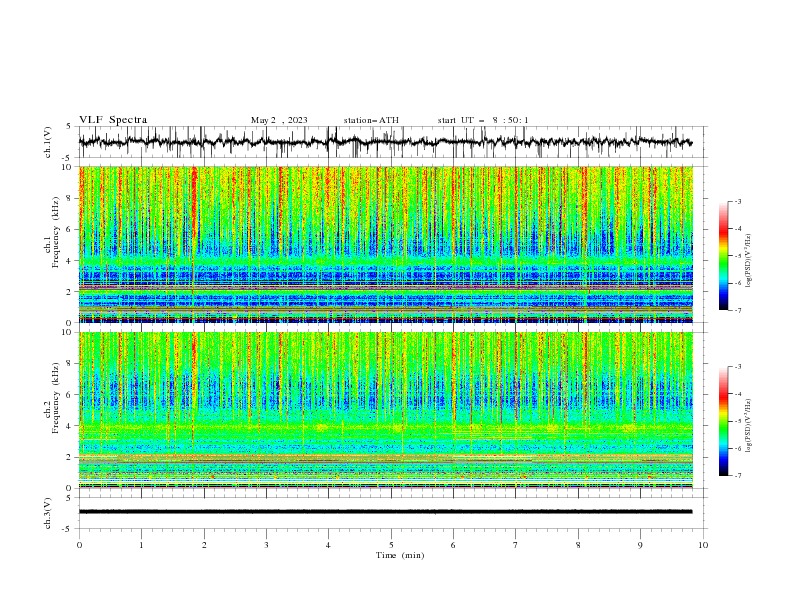Click the ch.1 spectrogram panel
The width and height of the screenshot is (792, 612).
pos(385,244)
